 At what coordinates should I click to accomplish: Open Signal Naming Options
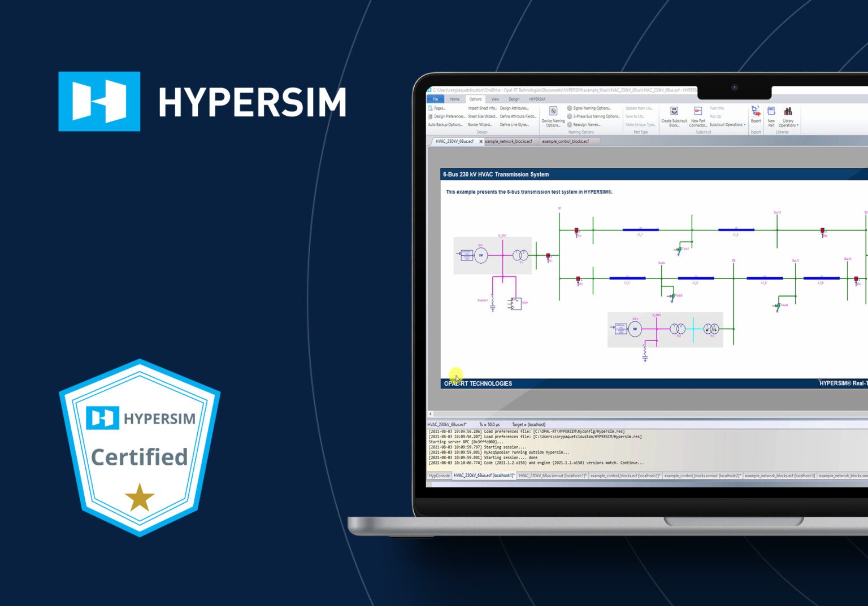(569, 108)
